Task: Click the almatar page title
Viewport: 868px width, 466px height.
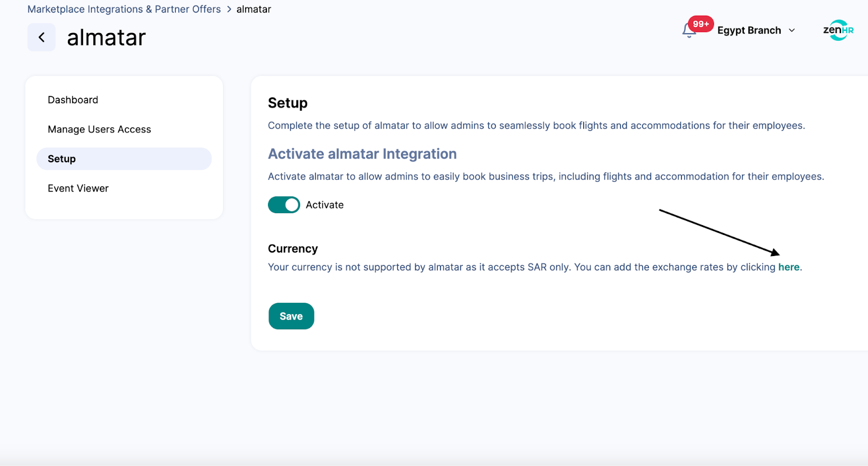Action: (x=106, y=38)
